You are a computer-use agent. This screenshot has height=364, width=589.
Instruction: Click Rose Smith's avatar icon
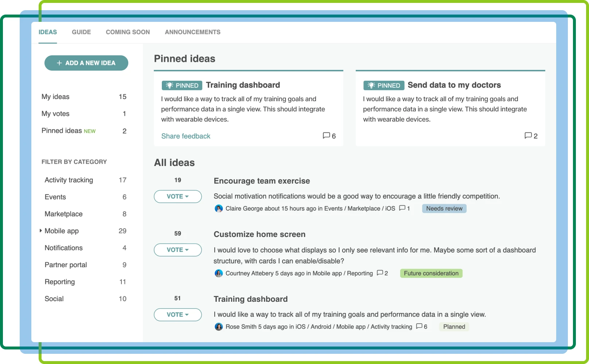pos(219,327)
